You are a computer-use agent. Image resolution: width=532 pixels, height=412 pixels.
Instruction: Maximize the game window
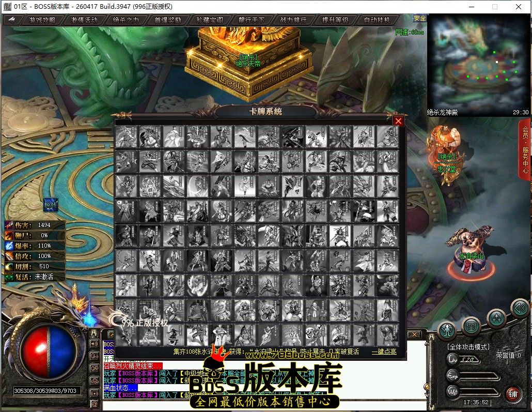pyautogui.click(x=495, y=6)
